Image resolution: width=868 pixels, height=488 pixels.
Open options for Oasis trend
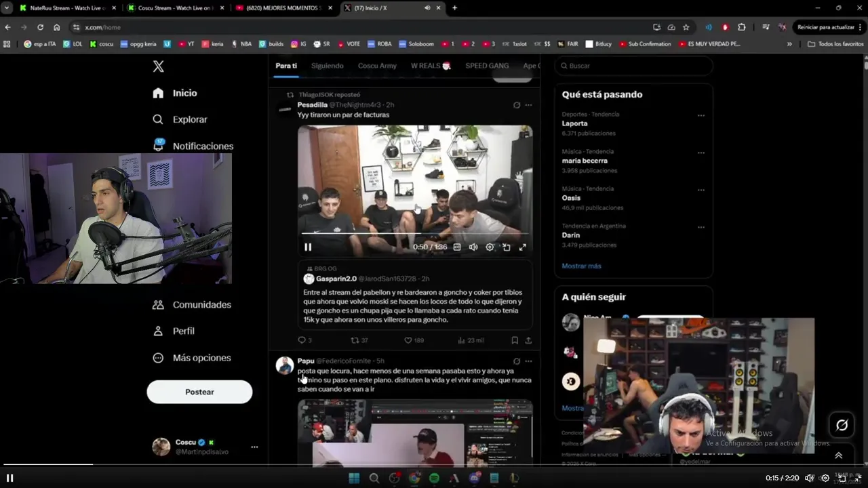coord(701,190)
